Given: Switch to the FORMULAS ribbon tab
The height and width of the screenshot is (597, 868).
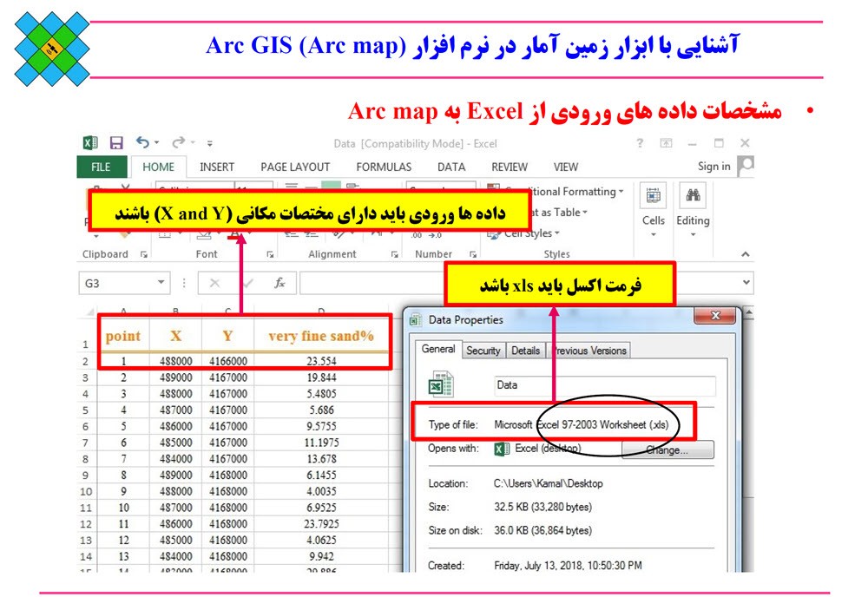Looking at the screenshot, I should click(x=384, y=167).
